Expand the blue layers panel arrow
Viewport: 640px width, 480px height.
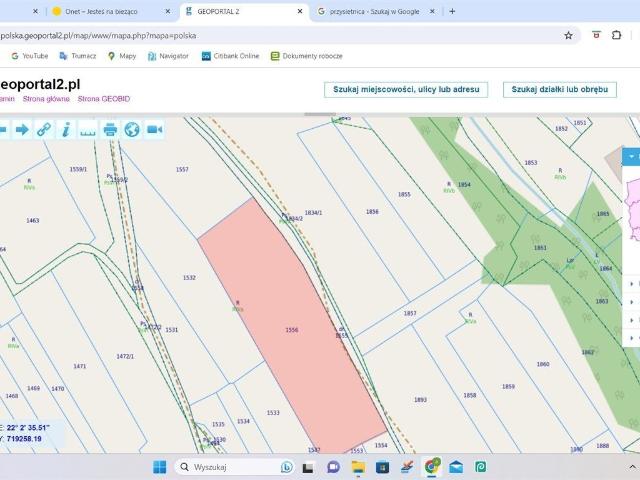coord(631,157)
